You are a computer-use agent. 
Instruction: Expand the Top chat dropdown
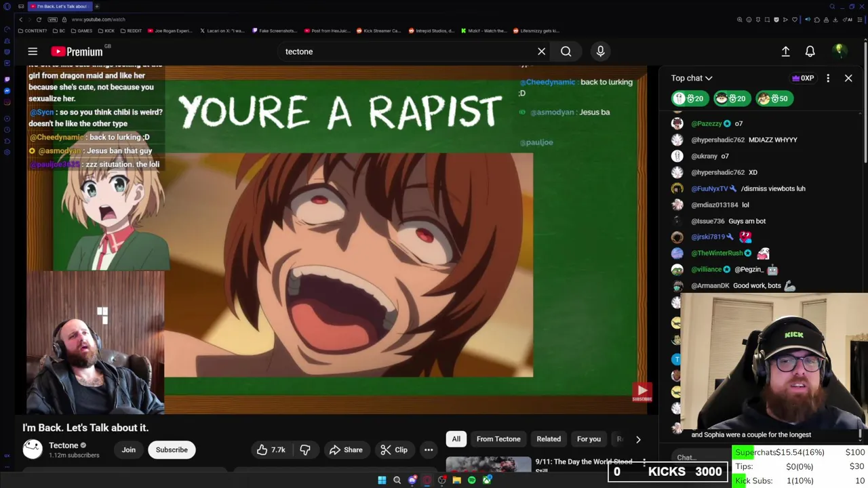coord(692,78)
